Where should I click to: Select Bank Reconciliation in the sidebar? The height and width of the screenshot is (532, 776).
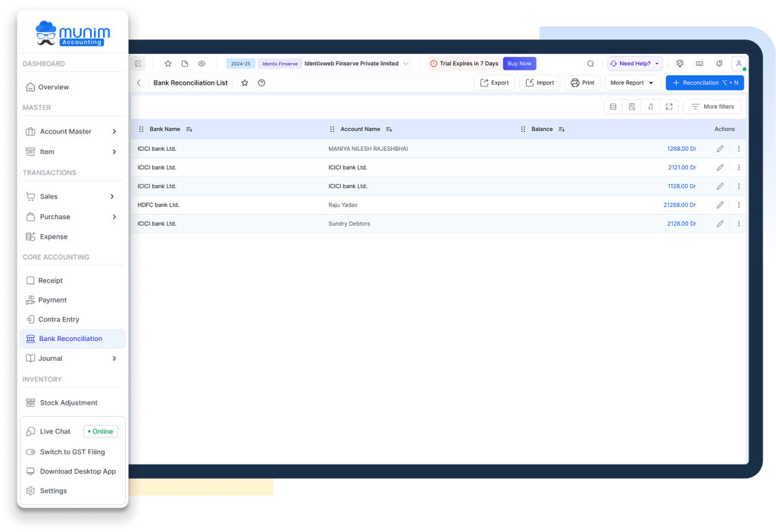click(72, 339)
